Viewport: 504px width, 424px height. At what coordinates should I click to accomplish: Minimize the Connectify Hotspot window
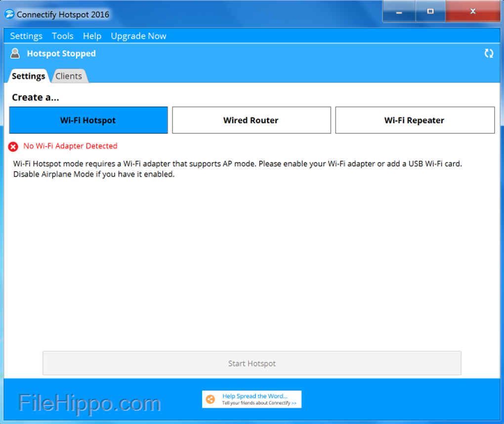399,11
